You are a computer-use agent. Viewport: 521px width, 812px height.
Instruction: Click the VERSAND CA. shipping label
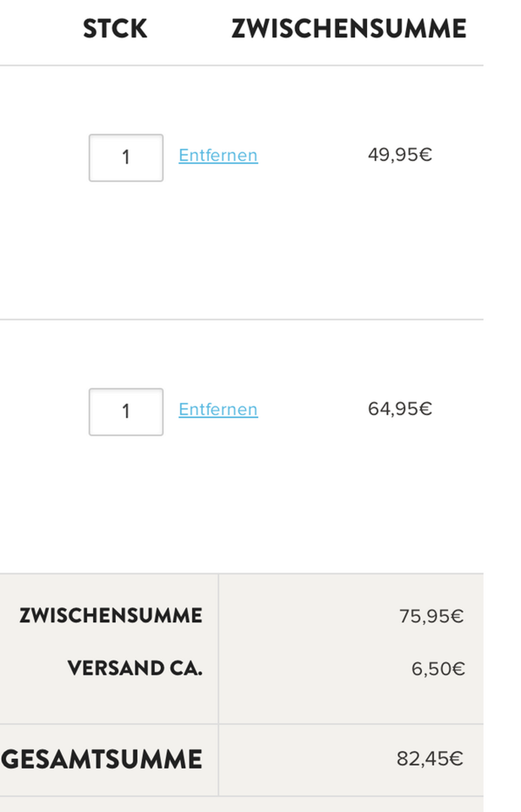click(x=135, y=668)
